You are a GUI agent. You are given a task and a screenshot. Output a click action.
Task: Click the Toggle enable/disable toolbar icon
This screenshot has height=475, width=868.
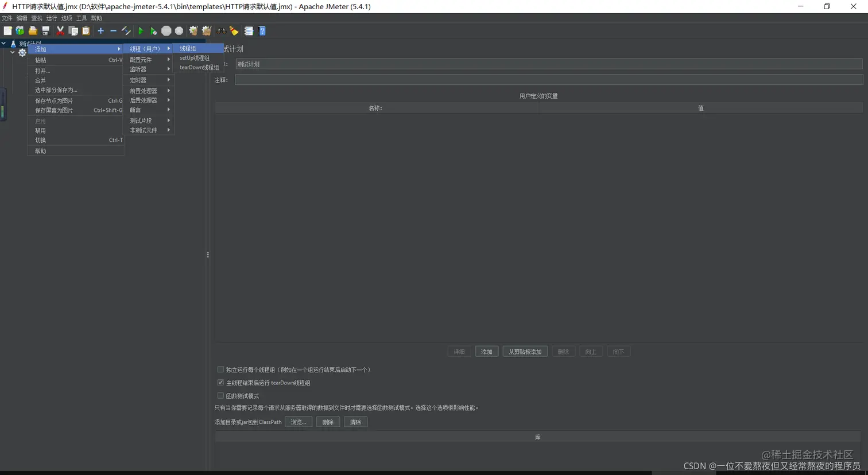126,31
